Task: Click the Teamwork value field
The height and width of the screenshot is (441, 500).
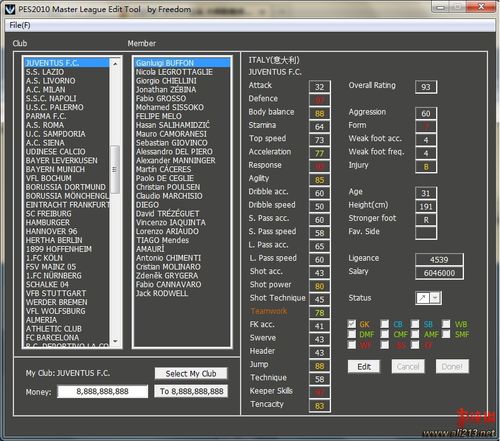Action: pyautogui.click(x=320, y=313)
